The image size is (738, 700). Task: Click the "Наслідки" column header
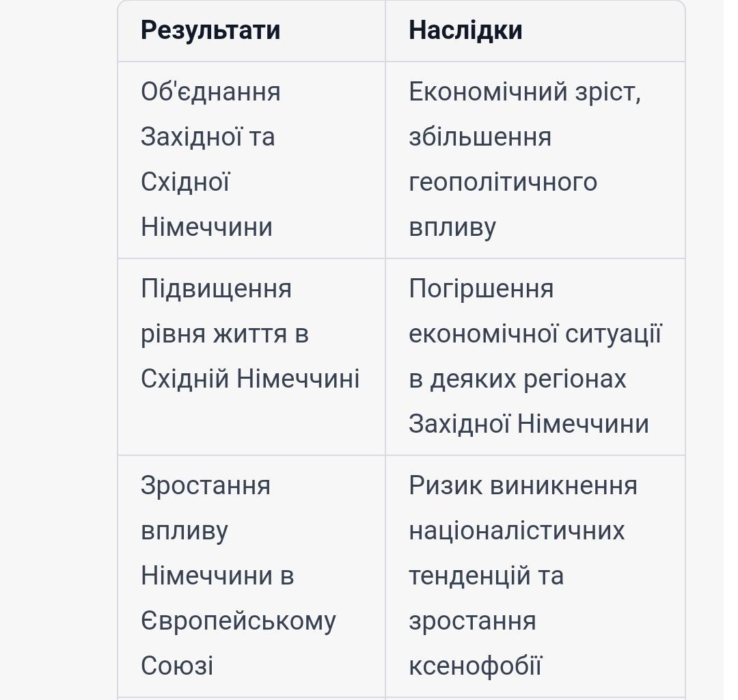[x=465, y=30]
